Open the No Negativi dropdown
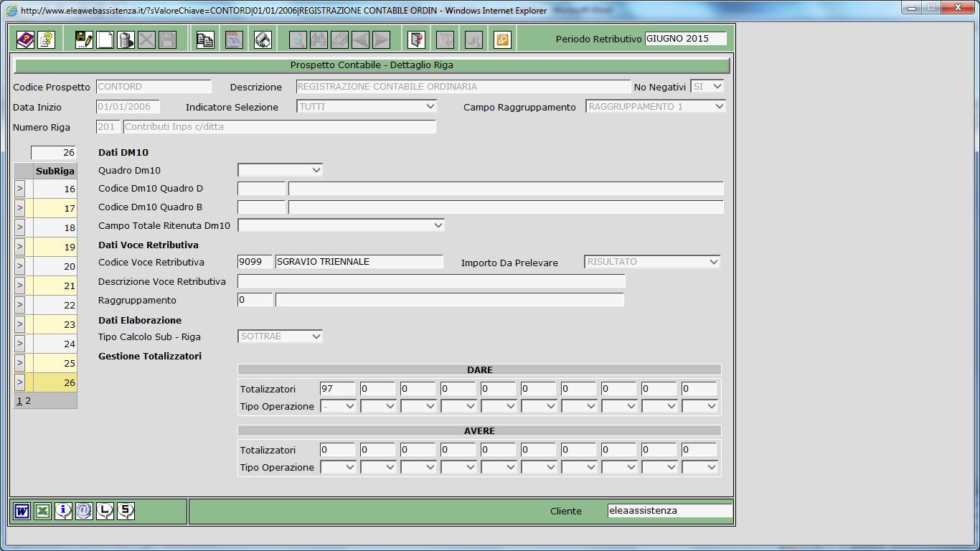The height and width of the screenshot is (551, 980). (x=707, y=87)
